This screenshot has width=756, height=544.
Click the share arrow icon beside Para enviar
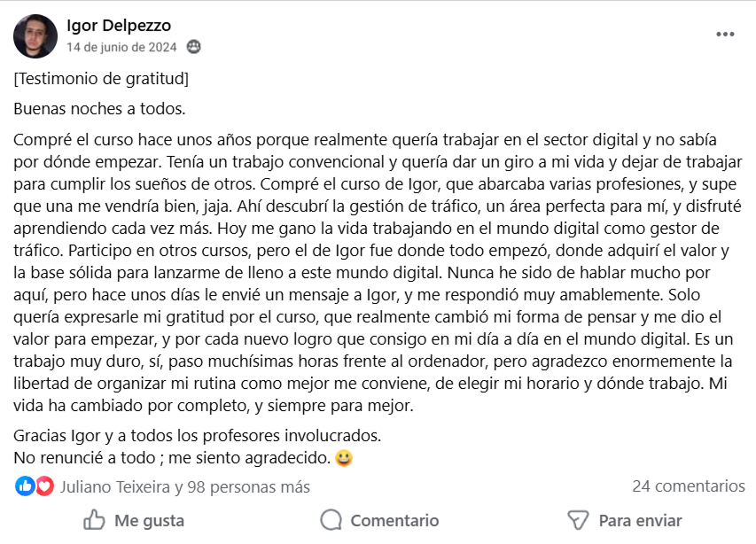tap(578, 520)
